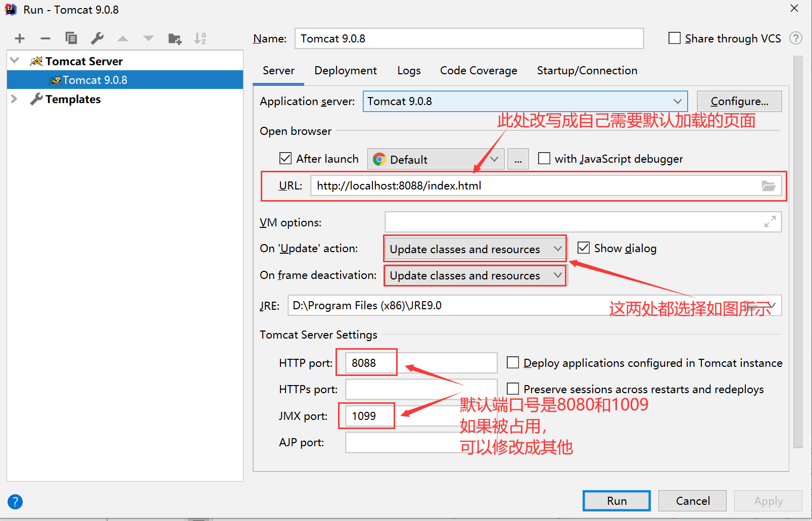Click the Templates wrench icon

click(x=36, y=99)
